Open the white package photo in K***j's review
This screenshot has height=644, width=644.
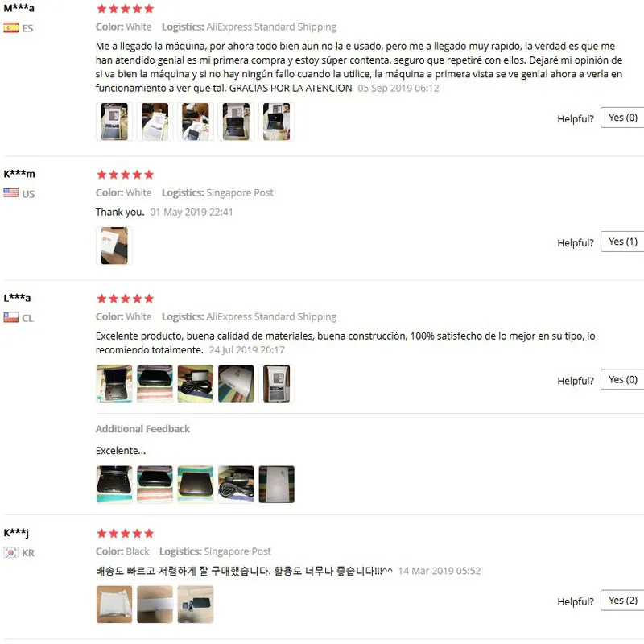coord(114,605)
